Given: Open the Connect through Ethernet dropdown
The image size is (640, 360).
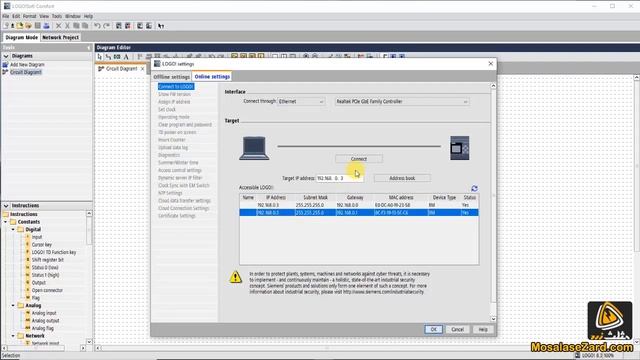Looking at the screenshot, I should [301, 101].
